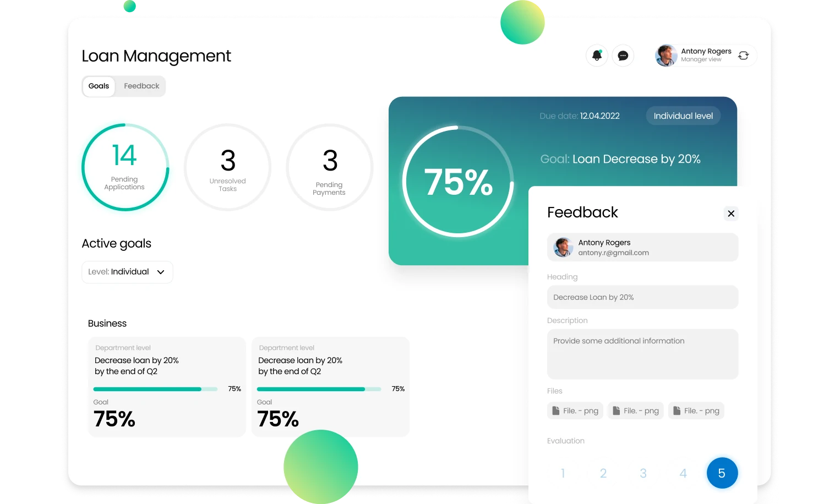Click first goal card progress bar

pos(155,389)
